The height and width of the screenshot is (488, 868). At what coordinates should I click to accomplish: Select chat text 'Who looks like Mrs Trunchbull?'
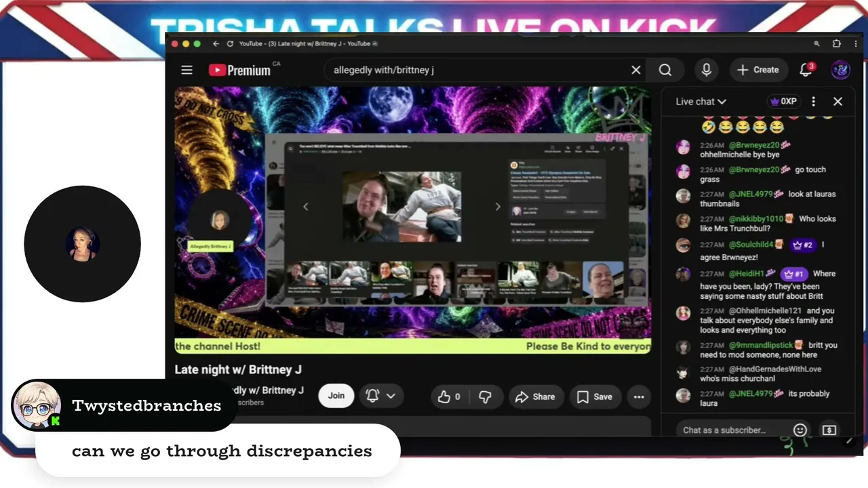tap(768, 224)
